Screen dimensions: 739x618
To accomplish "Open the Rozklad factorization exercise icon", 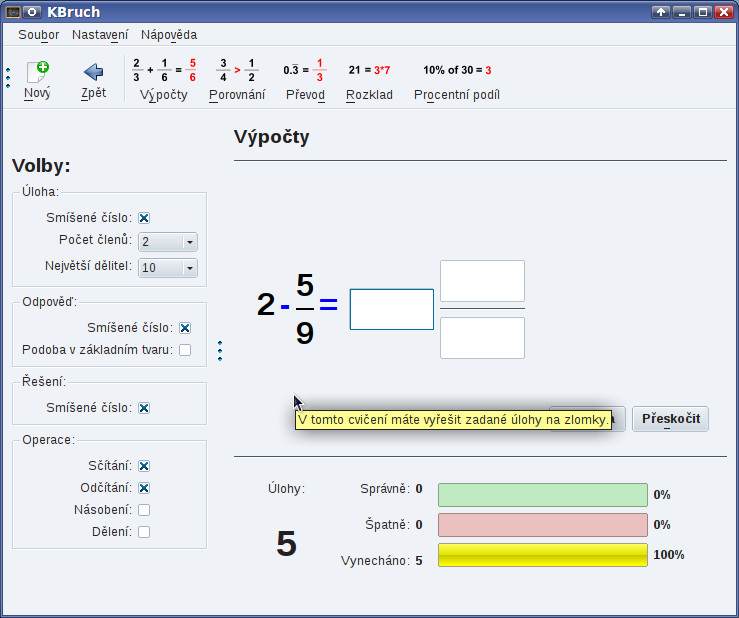I will tap(369, 70).
